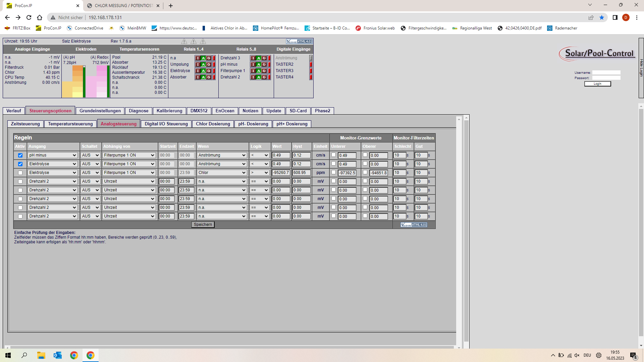The width and height of the screenshot is (644, 362).
Task: Click the I button for Elektrolyse relay
Action: tap(198, 71)
